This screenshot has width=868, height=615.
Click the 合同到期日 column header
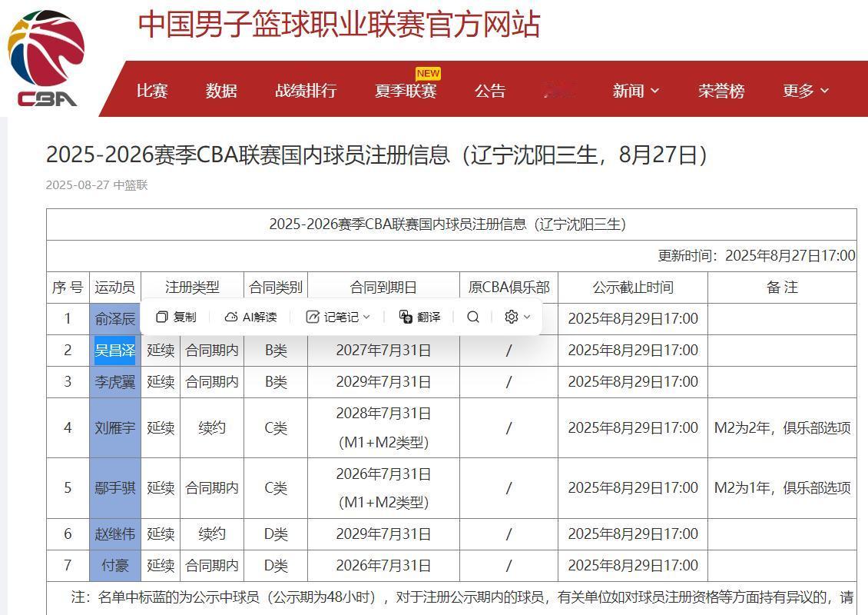(383, 288)
